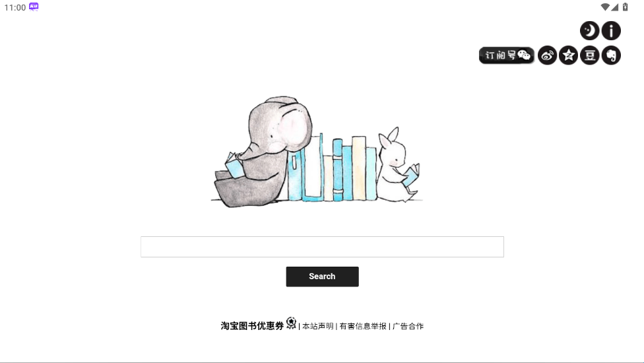Tap the 11:00 clock in status bar
This screenshot has width=644, height=363.
coord(15,7)
